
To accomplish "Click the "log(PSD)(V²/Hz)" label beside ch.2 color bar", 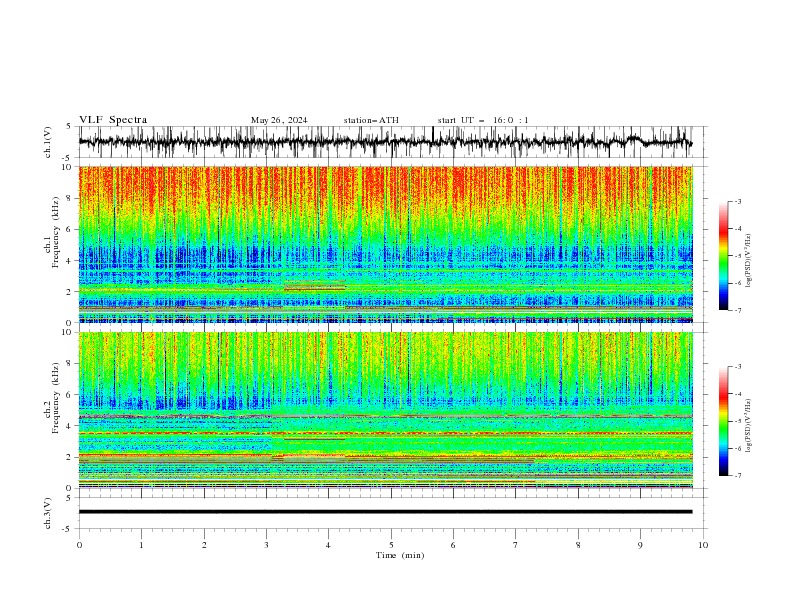I will click(748, 426).
